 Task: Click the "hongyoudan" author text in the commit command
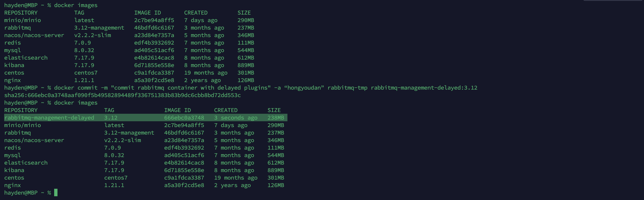click(304, 88)
